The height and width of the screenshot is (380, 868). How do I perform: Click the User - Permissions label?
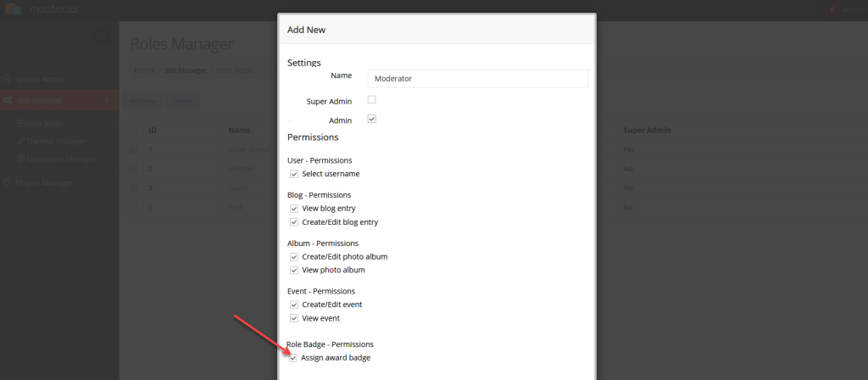coord(320,160)
